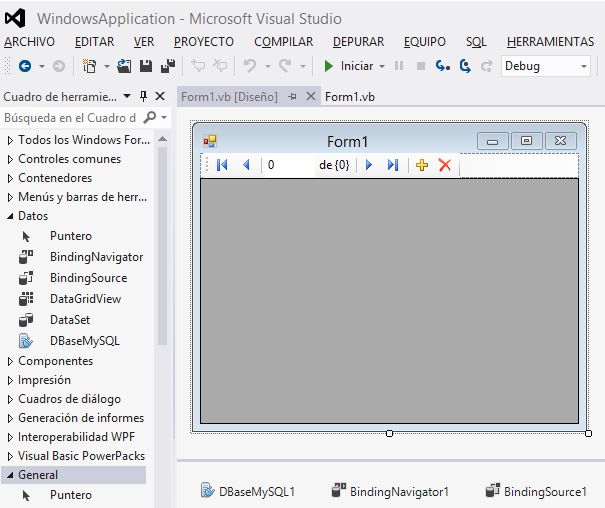Expand Componentes toolbox group
The height and width of the screenshot is (508, 605).
10,361
